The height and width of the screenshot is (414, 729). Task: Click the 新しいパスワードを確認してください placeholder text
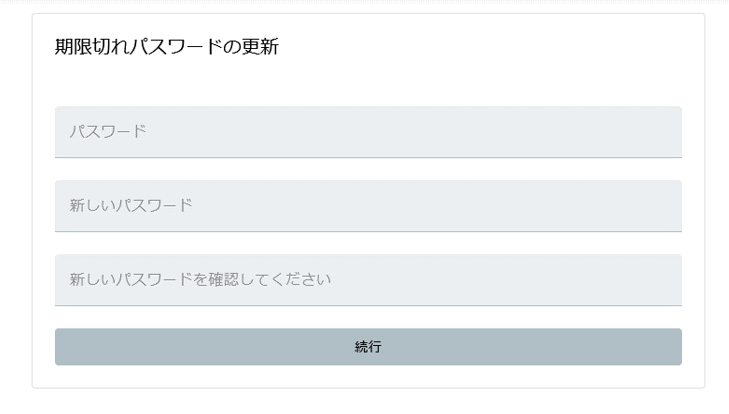tap(200, 279)
